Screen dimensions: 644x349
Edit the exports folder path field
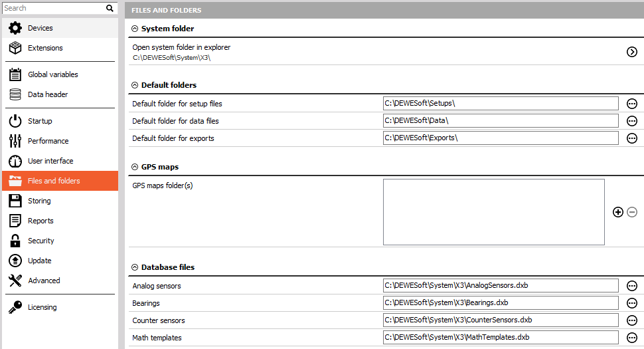point(501,138)
